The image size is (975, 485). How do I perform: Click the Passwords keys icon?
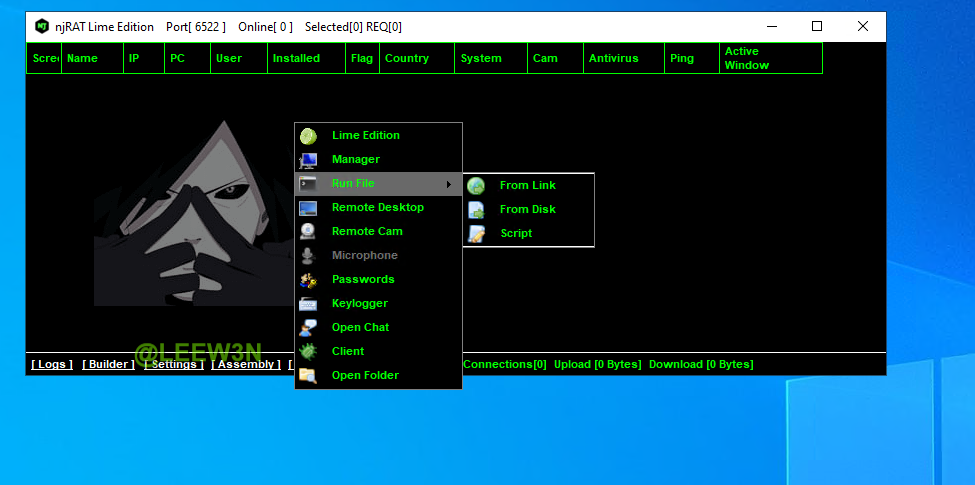[308, 280]
